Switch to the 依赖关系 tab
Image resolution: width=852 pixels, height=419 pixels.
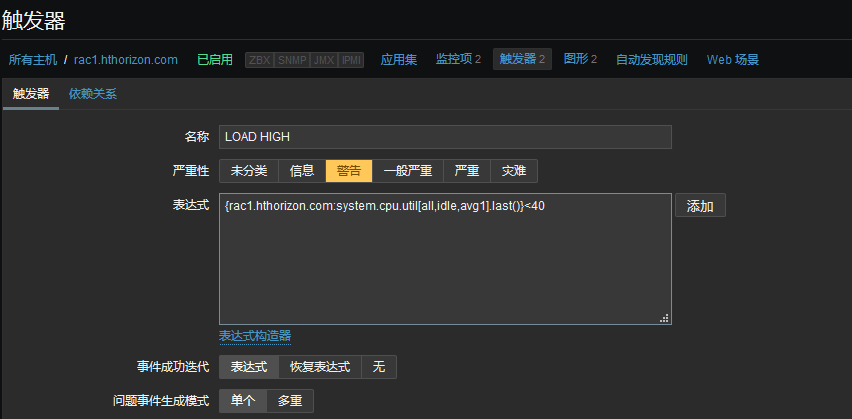93,94
